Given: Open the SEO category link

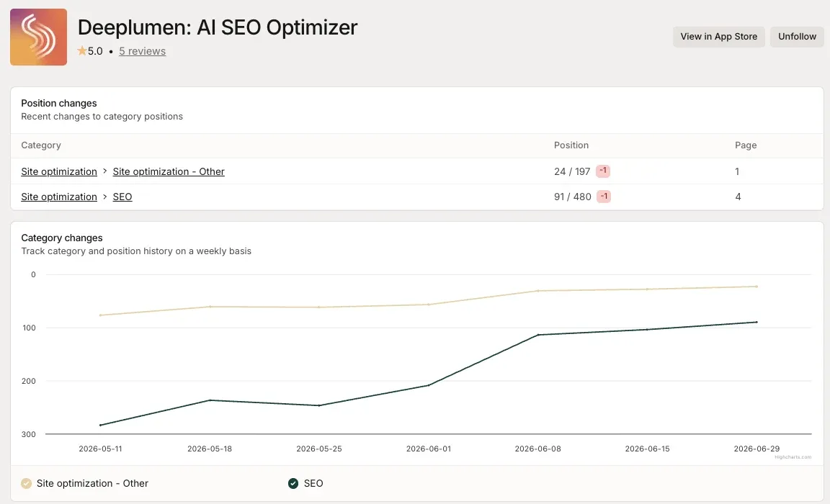Looking at the screenshot, I should pyautogui.click(x=122, y=197).
